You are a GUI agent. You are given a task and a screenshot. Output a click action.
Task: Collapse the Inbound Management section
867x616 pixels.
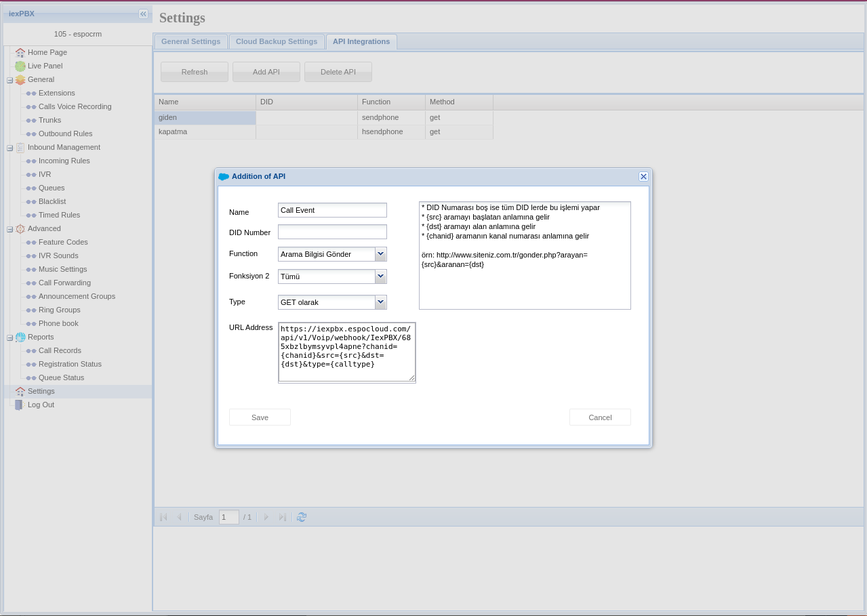tap(9, 147)
